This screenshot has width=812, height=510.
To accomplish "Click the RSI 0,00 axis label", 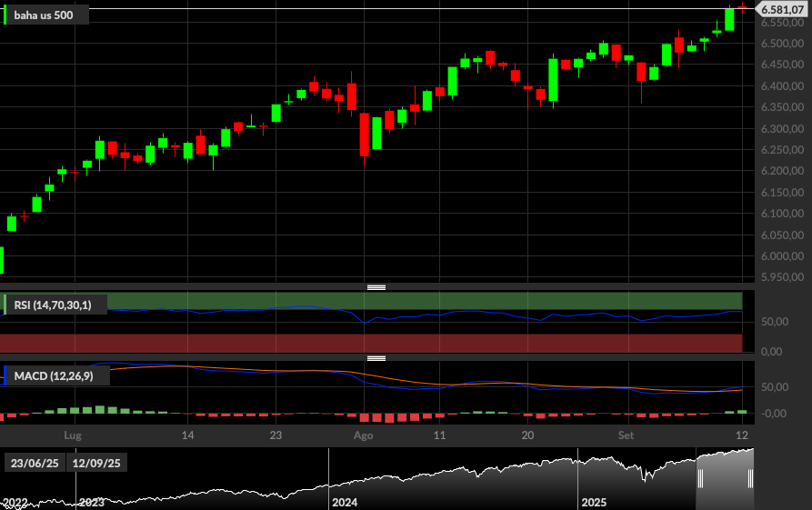I will pos(772,352).
